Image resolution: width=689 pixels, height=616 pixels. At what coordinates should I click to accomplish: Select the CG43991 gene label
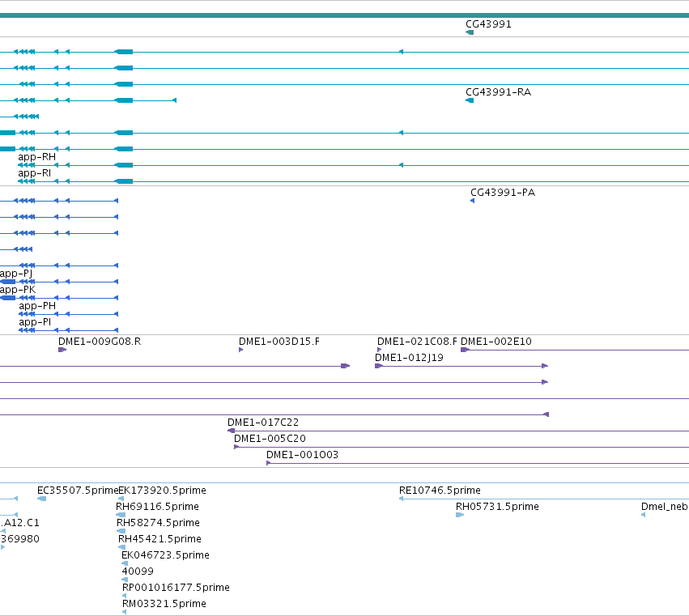point(489,23)
